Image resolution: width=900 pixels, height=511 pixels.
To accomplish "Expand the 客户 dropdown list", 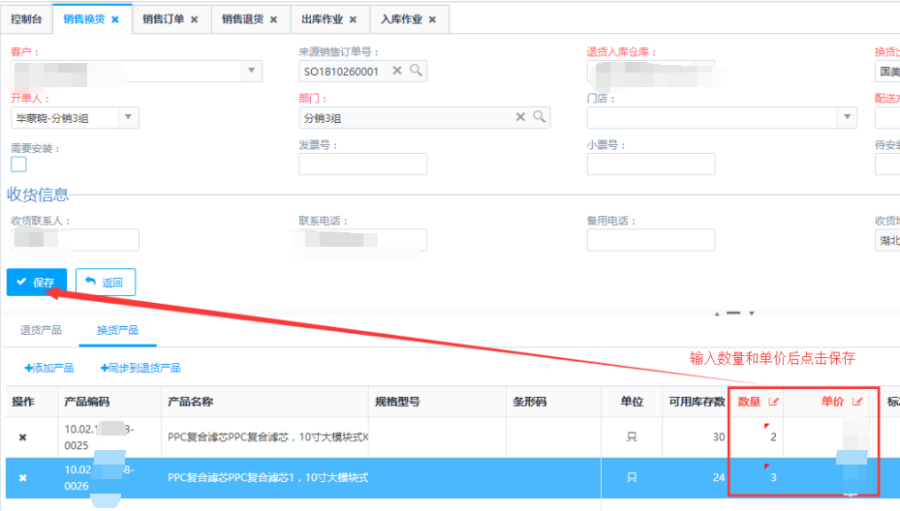I will click(x=252, y=71).
